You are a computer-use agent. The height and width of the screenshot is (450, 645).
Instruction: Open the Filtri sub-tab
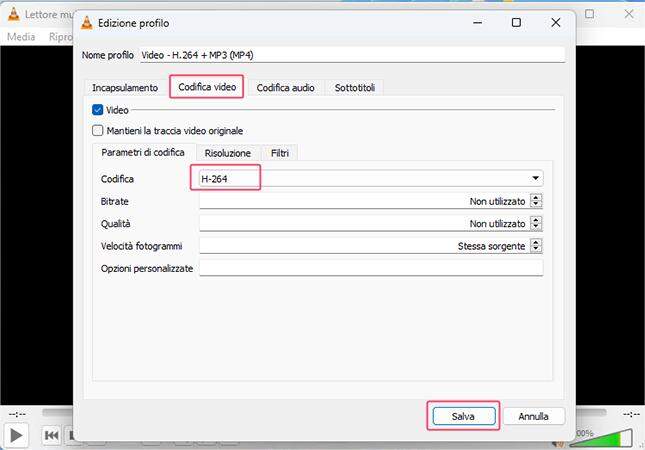tap(280, 153)
